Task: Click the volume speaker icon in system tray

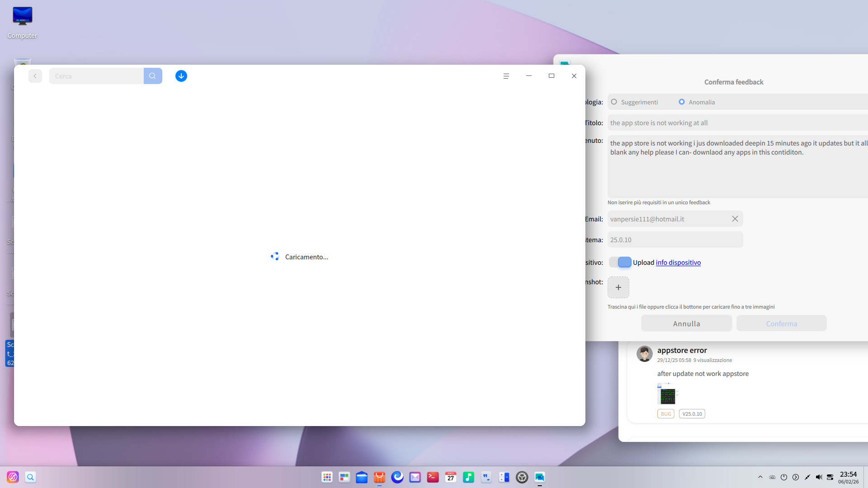Action: tap(819, 477)
